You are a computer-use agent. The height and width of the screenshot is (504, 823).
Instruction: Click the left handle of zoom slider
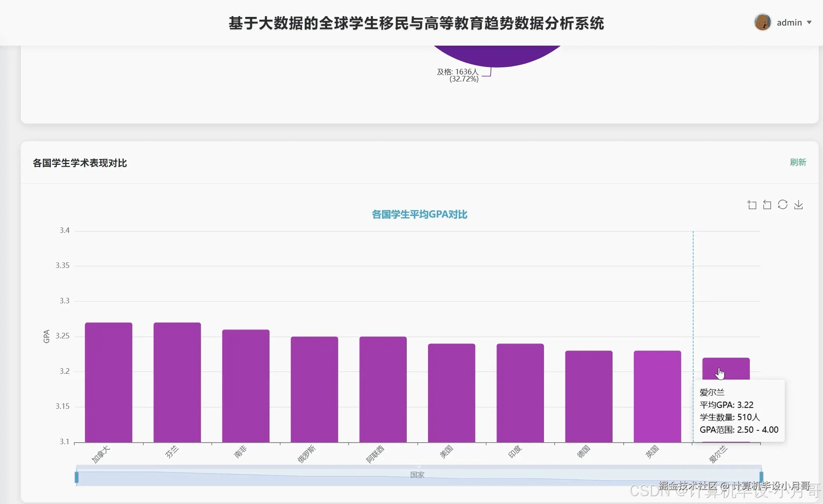77,477
